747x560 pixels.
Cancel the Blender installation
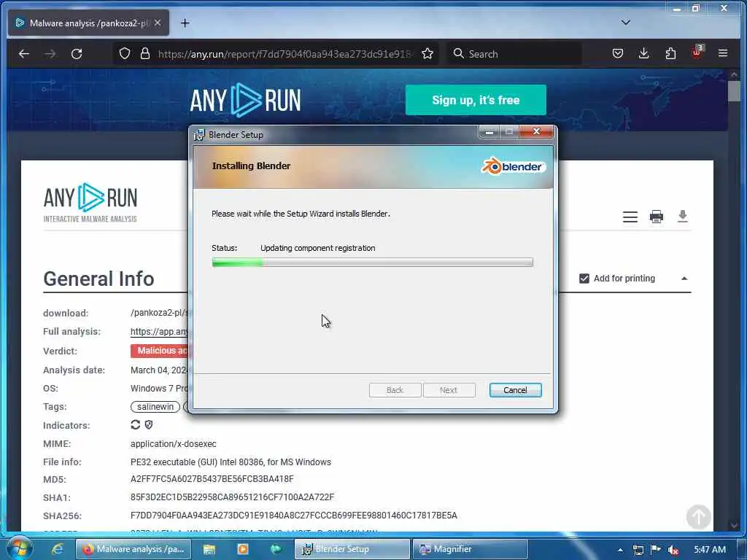516,390
